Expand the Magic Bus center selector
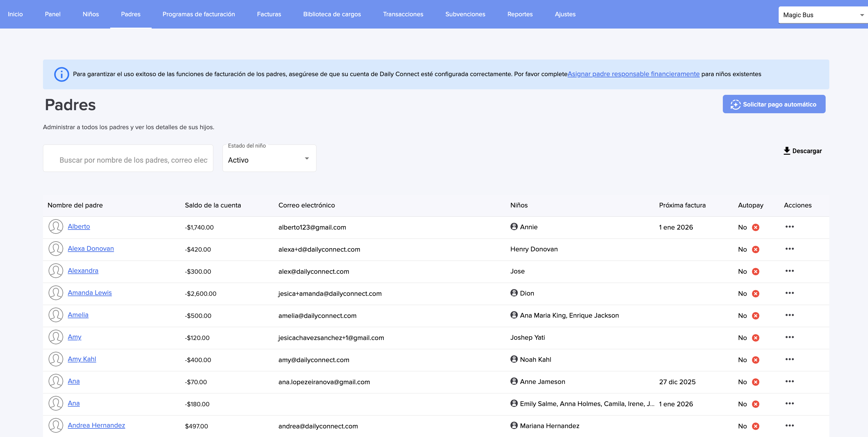 pos(822,15)
